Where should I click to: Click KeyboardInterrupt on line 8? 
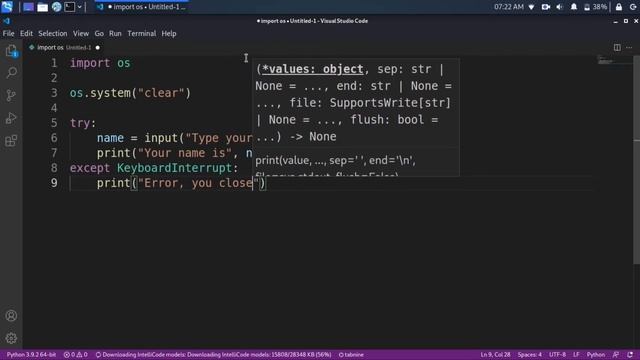point(174,168)
